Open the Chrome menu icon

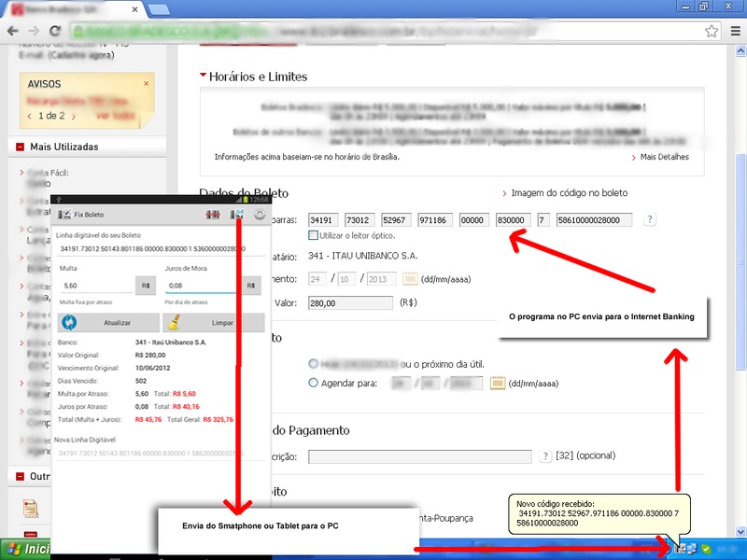(x=736, y=32)
